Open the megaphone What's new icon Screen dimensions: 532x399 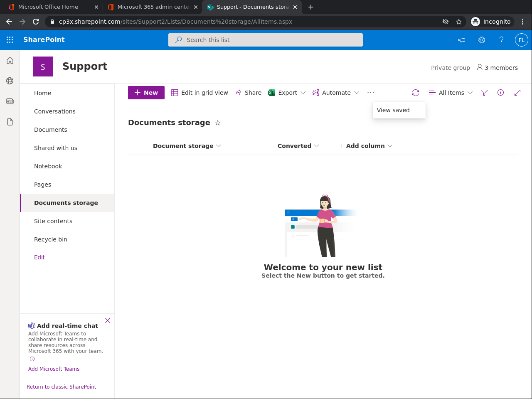462,40
